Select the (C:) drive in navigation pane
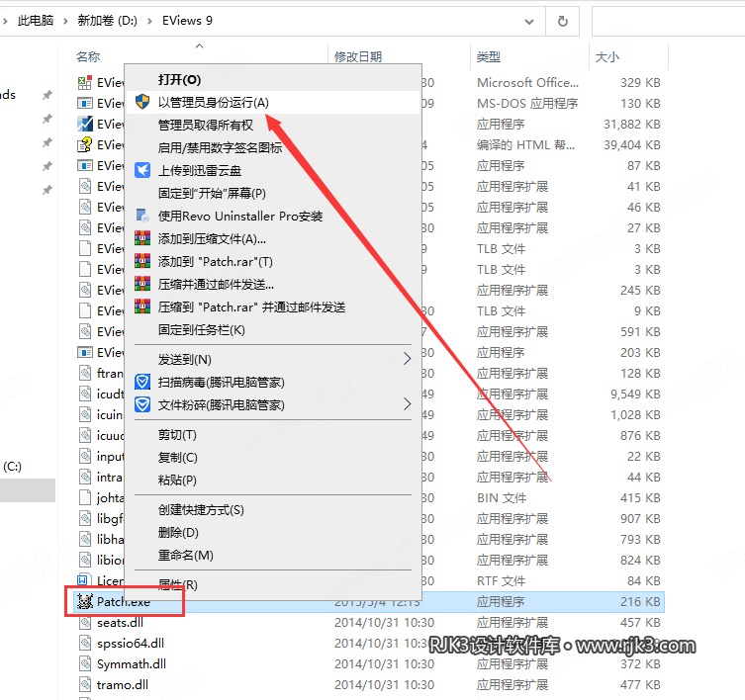This screenshot has width=745, height=700. pyautogui.click(x=12, y=467)
